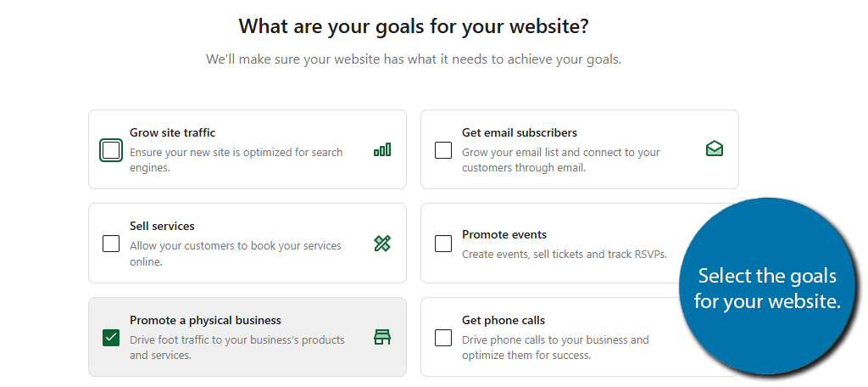Click the book your services online description
This screenshot has width=868, height=387.
click(235, 253)
